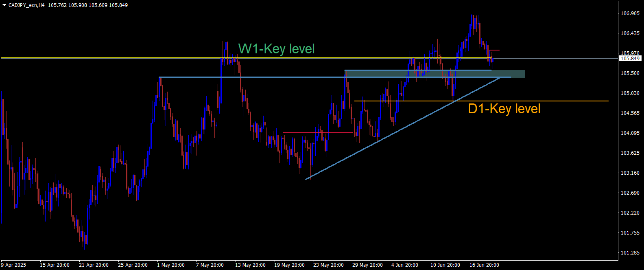Select the W1-Key level text label
644x270 pixels.
click(276, 49)
